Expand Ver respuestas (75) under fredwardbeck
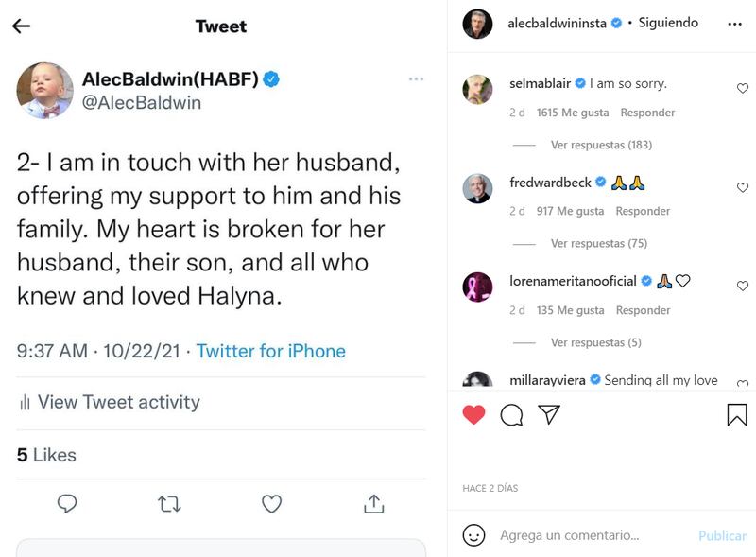 [x=598, y=243]
